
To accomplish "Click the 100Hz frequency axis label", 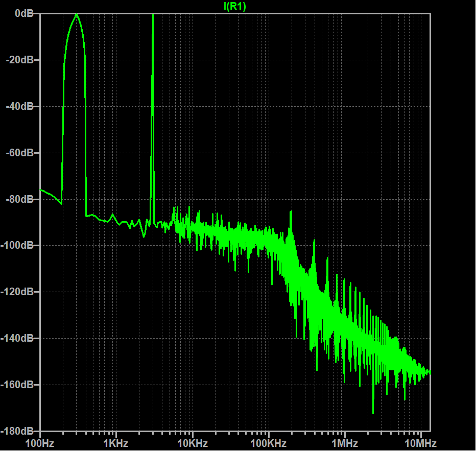I will [40, 443].
